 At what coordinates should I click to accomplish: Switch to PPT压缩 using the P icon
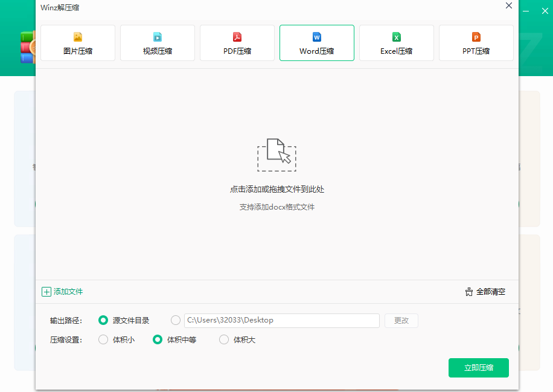[475, 36]
